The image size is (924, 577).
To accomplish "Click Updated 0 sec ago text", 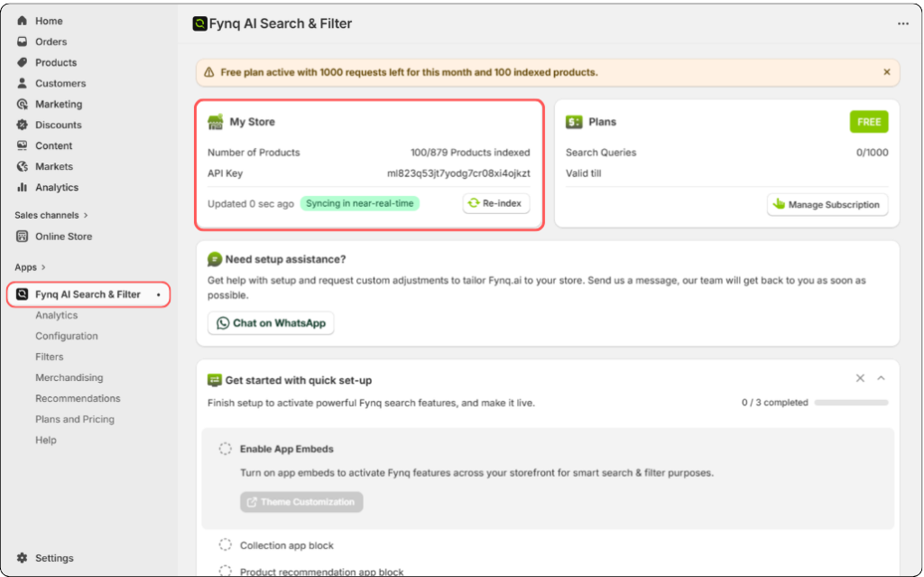I will (x=251, y=203).
